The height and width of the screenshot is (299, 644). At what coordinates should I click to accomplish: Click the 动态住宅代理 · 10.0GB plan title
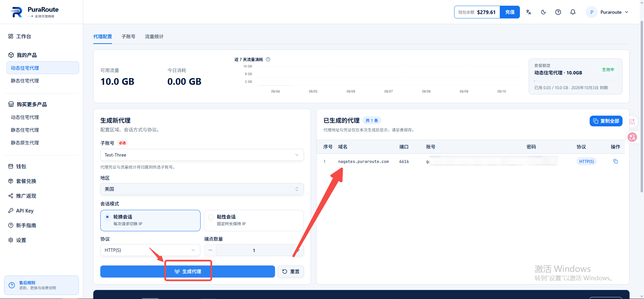click(x=558, y=73)
